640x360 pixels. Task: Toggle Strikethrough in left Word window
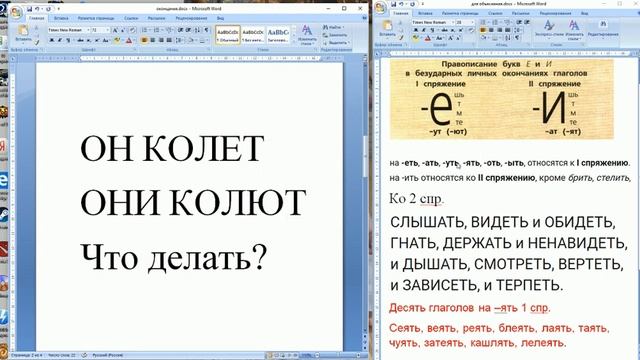click(x=80, y=40)
